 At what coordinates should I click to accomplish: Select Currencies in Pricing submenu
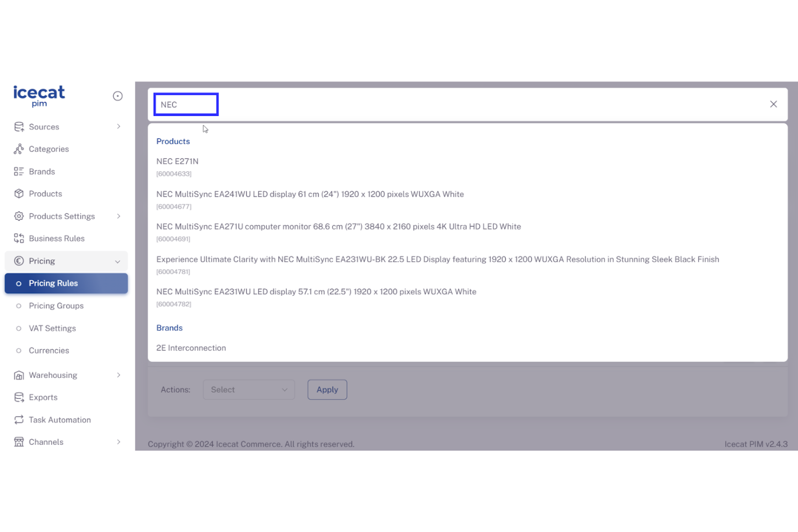coord(49,350)
